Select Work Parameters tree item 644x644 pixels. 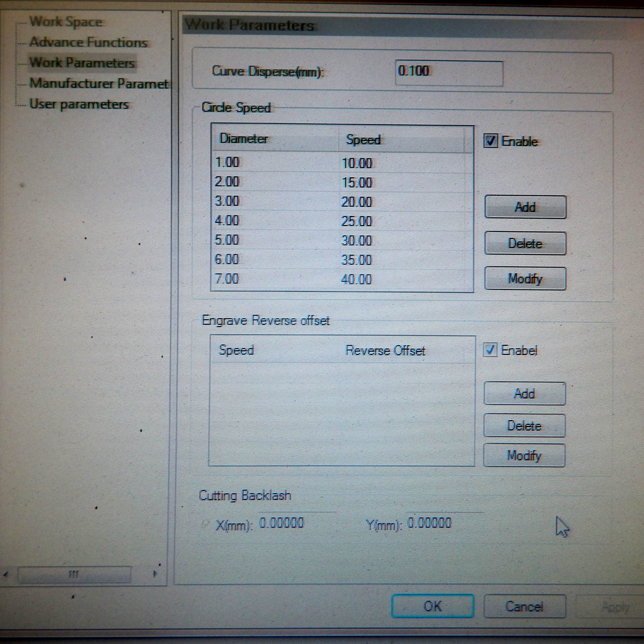click(x=82, y=63)
